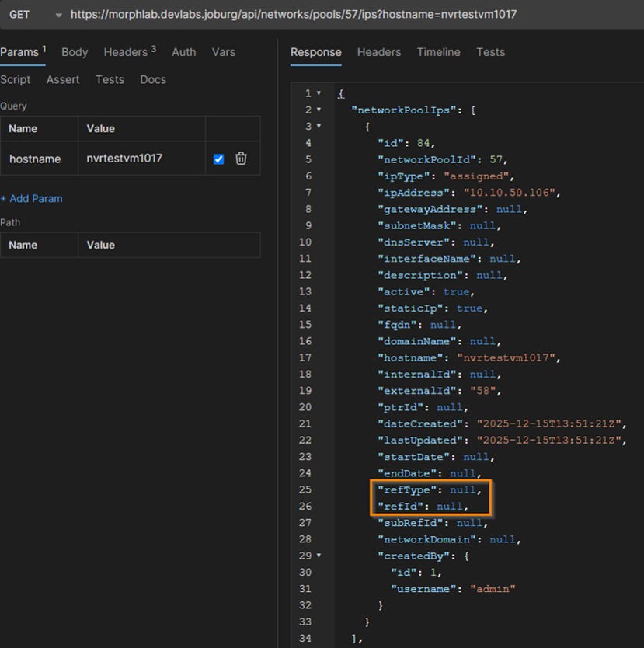Image resolution: width=644 pixels, height=648 pixels.
Task: Click the "dateCreated" timestamp value
Action: [549, 424]
